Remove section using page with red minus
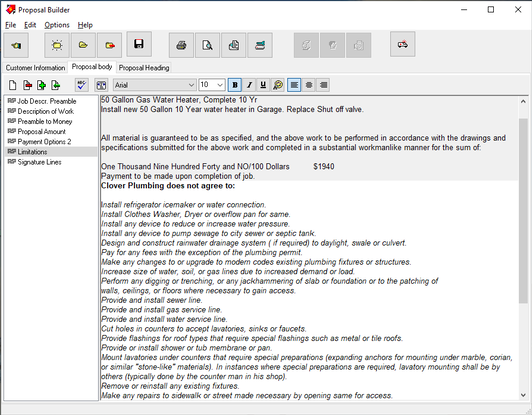 (x=27, y=85)
